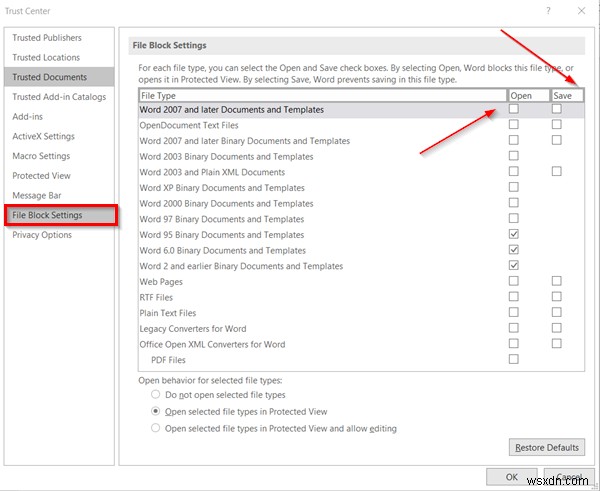The image size is (600, 491).
Task: Check Open for Legacy Converters for Word
Action: (514, 328)
